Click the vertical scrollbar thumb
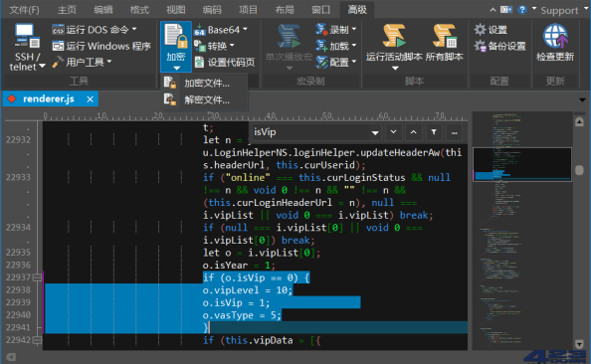This screenshot has width=591, height=364. 579,170
